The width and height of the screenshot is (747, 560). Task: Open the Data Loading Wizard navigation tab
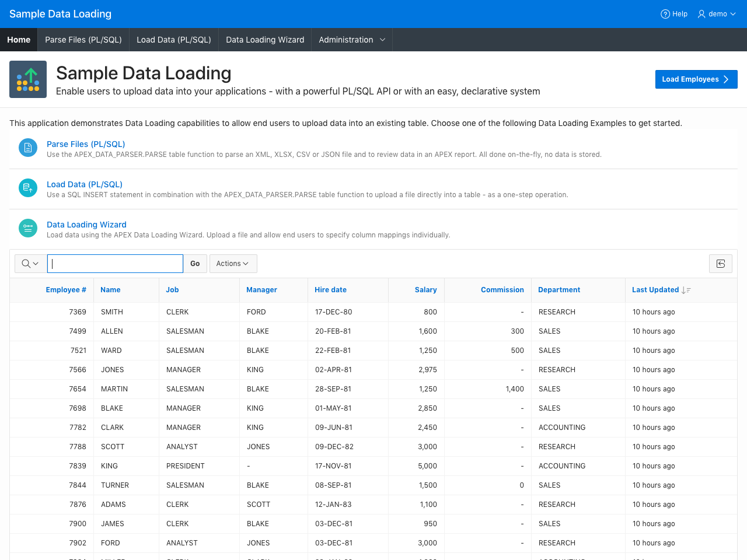(265, 40)
